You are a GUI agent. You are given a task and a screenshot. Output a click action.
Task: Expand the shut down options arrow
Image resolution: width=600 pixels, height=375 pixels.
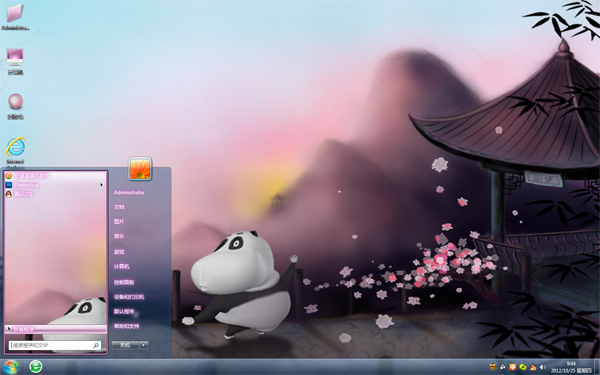pyautogui.click(x=144, y=345)
